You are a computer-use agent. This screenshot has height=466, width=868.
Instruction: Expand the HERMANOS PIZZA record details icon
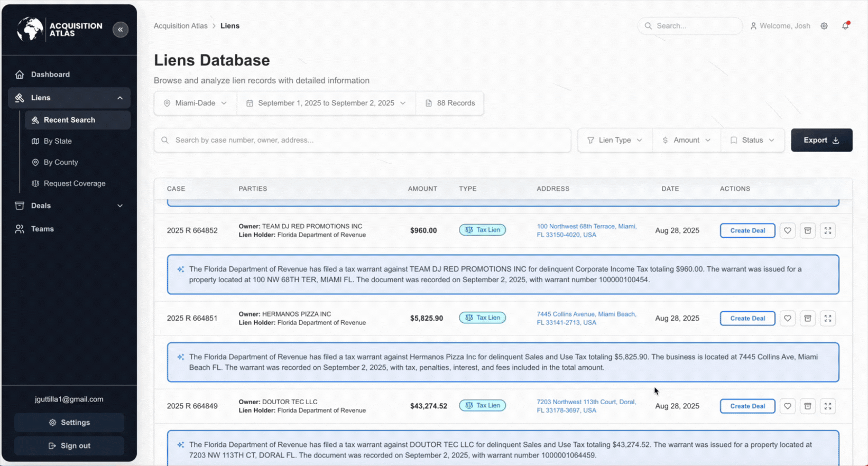click(827, 318)
